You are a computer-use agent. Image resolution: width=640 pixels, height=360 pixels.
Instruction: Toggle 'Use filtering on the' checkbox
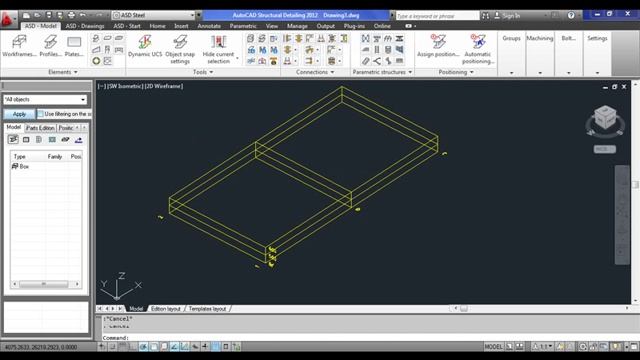coord(40,114)
